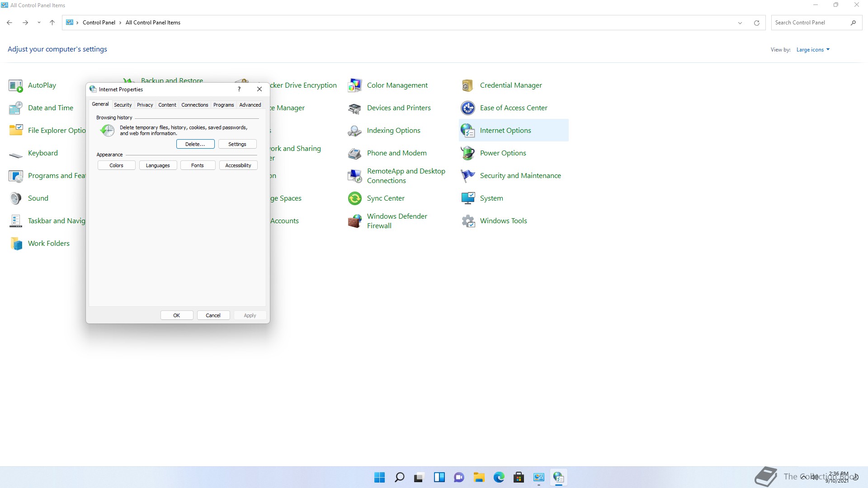Open Taskbar and Navigation icon
This screenshot has height=488, width=868.
pos(15,221)
